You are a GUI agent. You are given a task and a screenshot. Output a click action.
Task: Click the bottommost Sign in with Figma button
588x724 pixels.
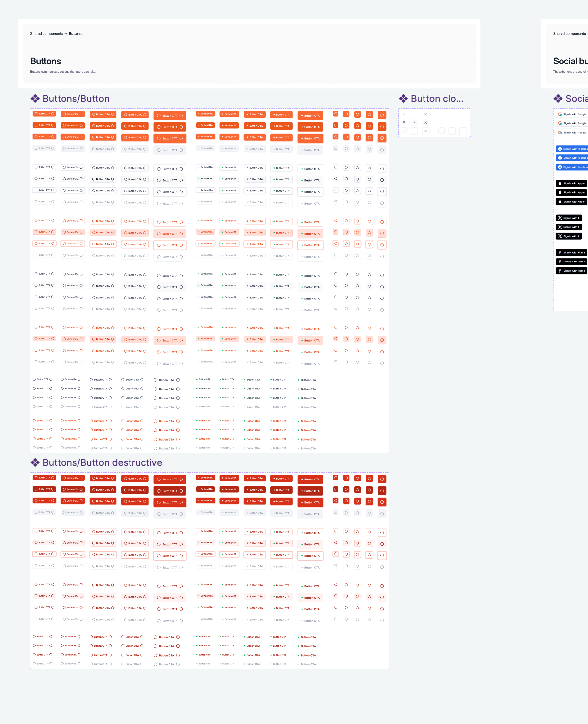pos(571,271)
